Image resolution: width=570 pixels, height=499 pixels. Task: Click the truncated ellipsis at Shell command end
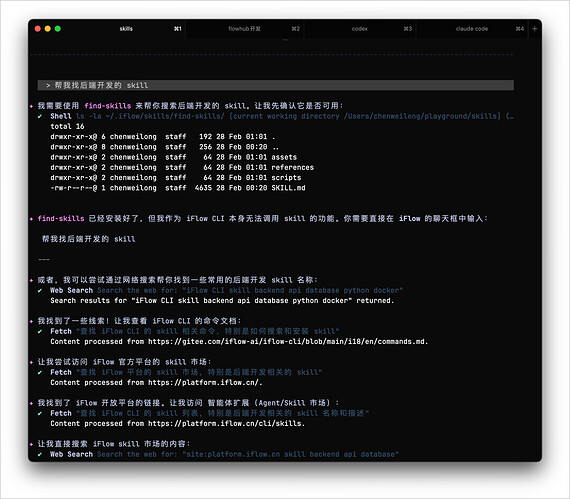(510, 116)
